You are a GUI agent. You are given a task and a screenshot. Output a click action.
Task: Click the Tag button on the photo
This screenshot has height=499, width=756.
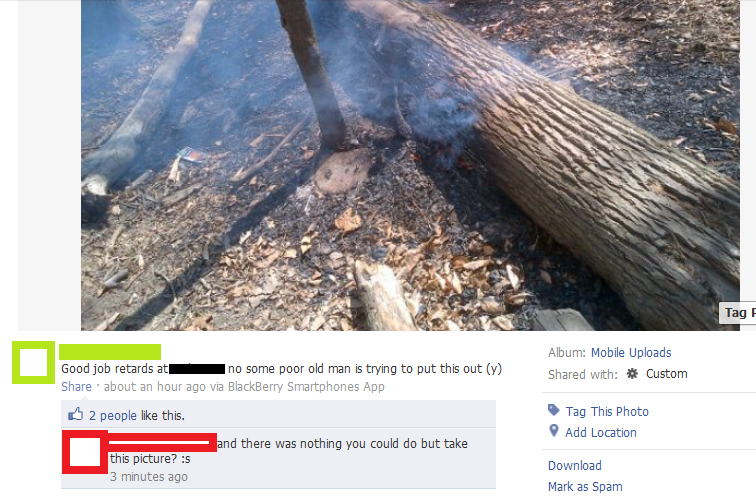point(738,313)
